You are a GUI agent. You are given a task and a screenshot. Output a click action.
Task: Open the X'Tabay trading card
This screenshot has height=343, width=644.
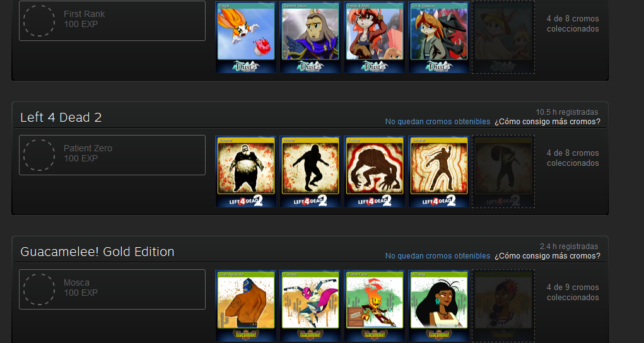click(x=438, y=306)
